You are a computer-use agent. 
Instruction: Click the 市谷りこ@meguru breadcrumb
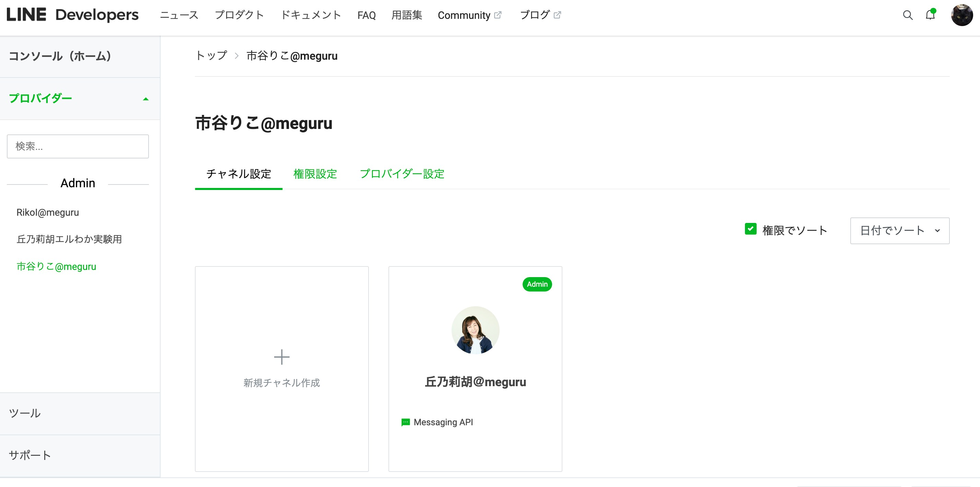(292, 56)
